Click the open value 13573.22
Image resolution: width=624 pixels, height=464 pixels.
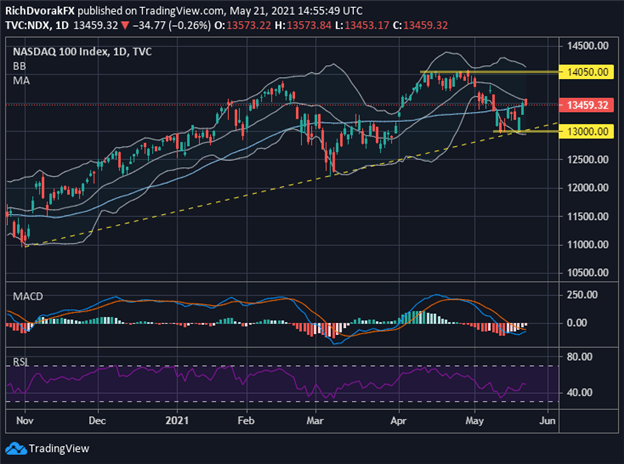[x=249, y=25]
